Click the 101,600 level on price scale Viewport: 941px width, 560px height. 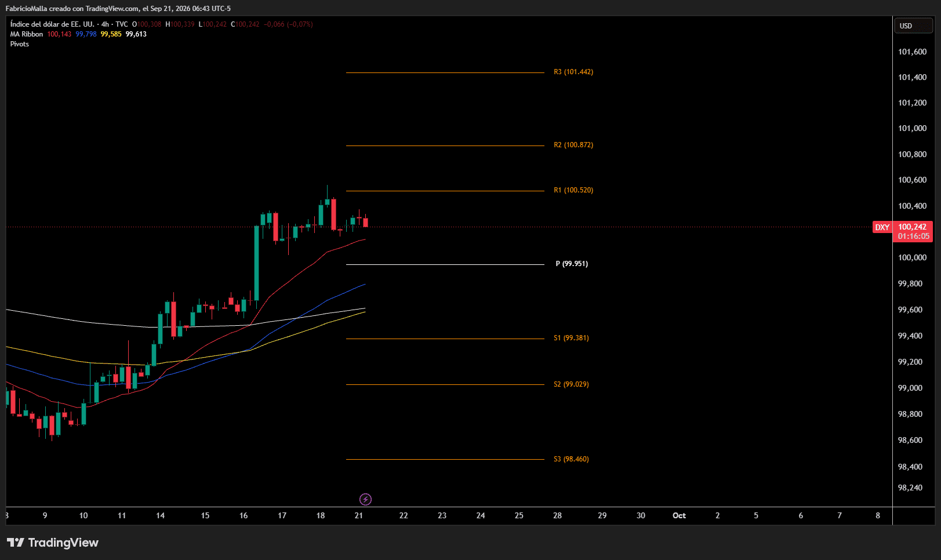pos(913,52)
